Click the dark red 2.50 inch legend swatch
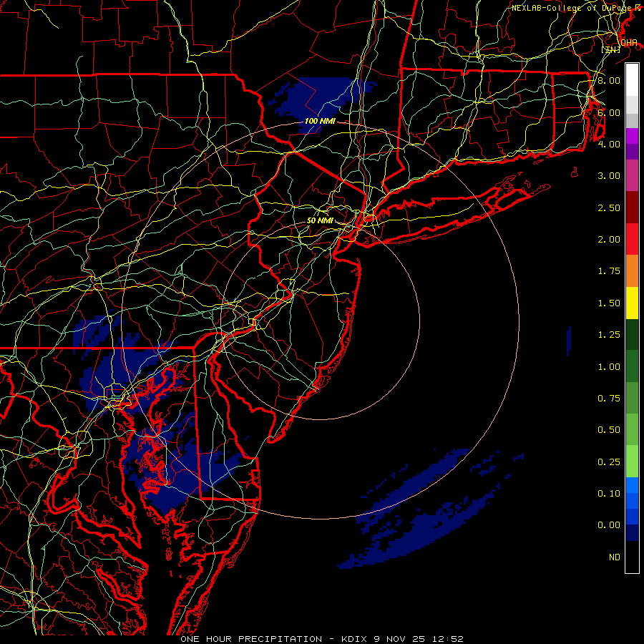The image size is (644, 644). (x=632, y=208)
